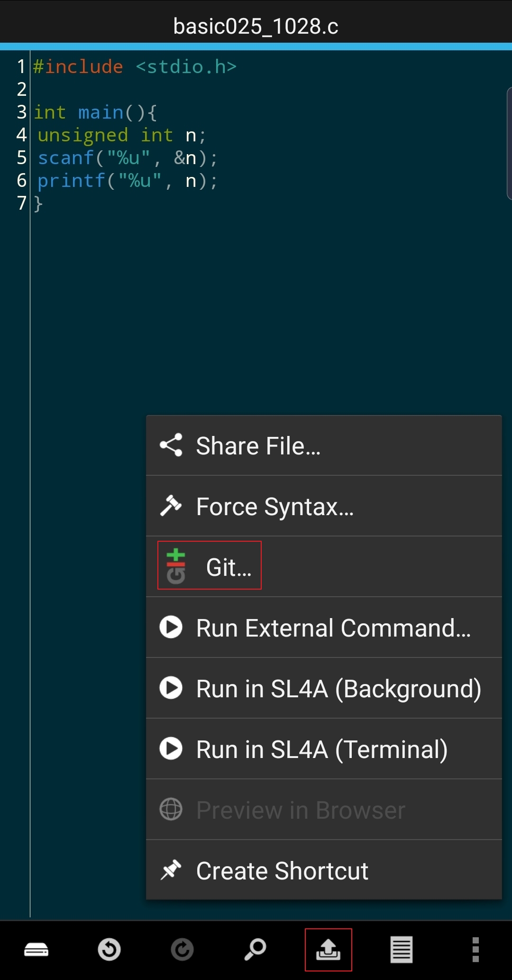Tap the undo icon

click(x=109, y=950)
